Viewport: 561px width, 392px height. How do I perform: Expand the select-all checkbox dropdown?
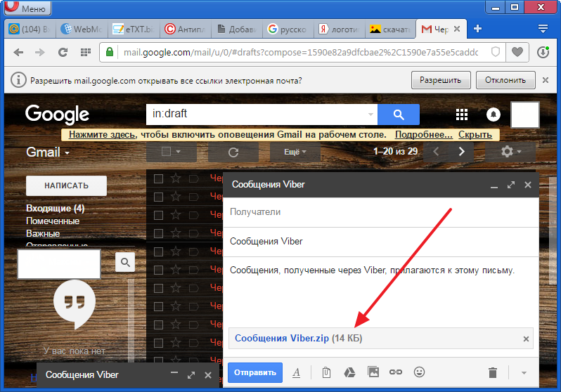(171, 152)
